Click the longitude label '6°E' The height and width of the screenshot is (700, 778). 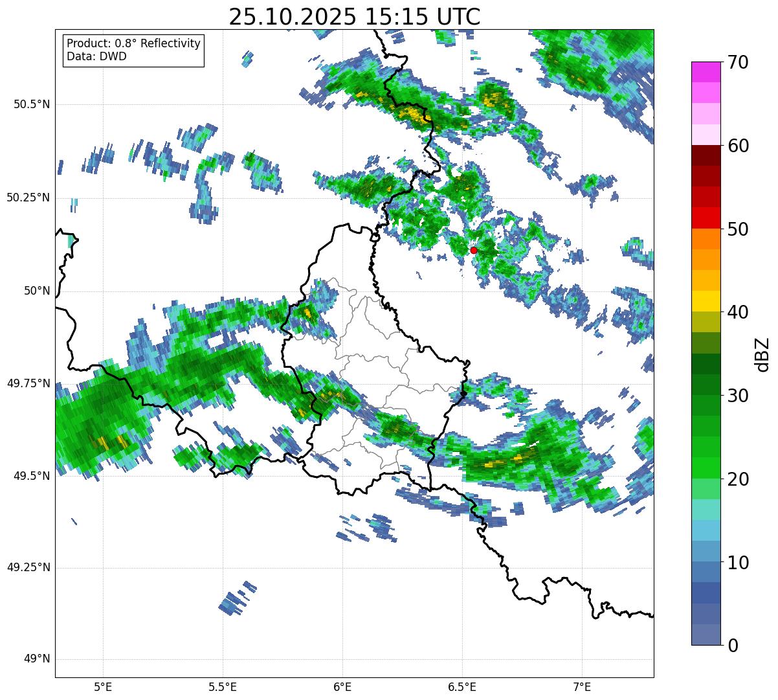(342, 687)
